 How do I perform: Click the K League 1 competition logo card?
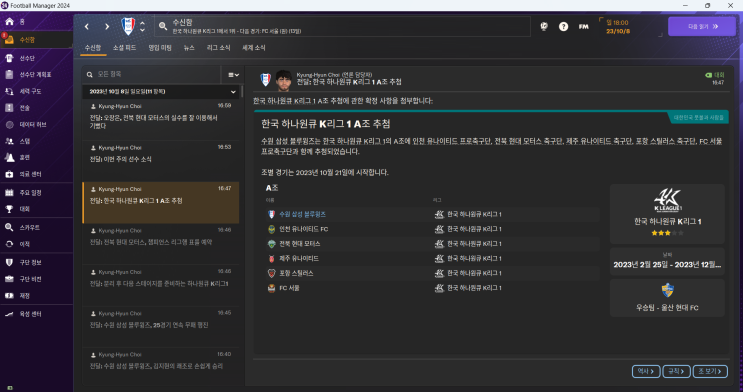[667, 214]
